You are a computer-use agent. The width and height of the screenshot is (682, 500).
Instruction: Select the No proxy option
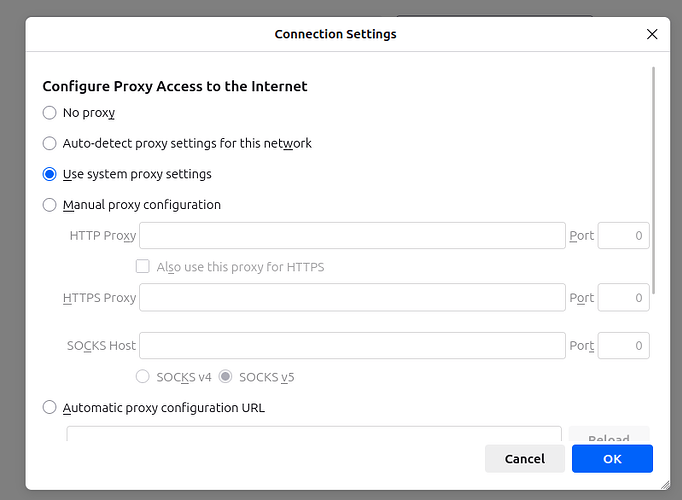click(50, 113)
